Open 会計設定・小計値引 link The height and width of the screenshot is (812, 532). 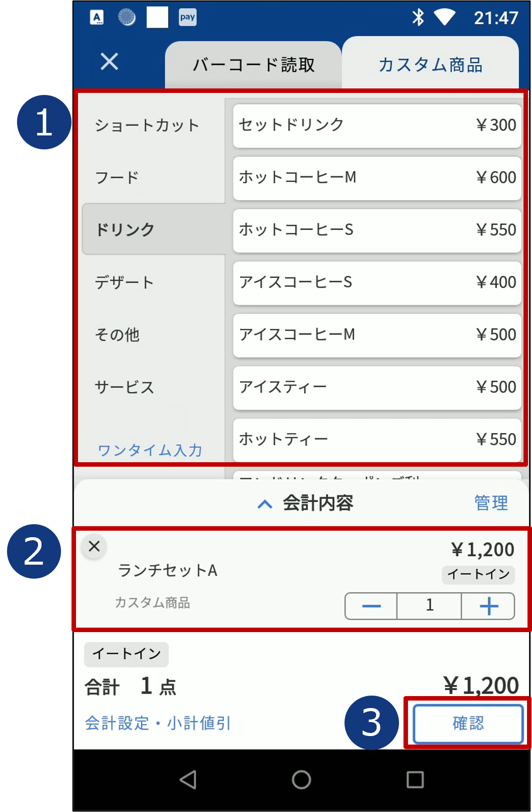(x=158, y=723)
